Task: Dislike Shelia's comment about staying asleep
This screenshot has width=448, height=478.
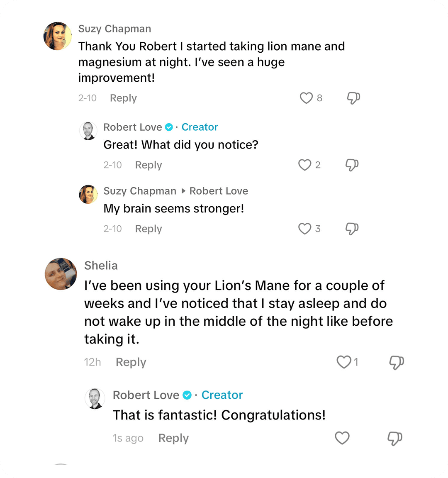Action: tap(396, 362)
